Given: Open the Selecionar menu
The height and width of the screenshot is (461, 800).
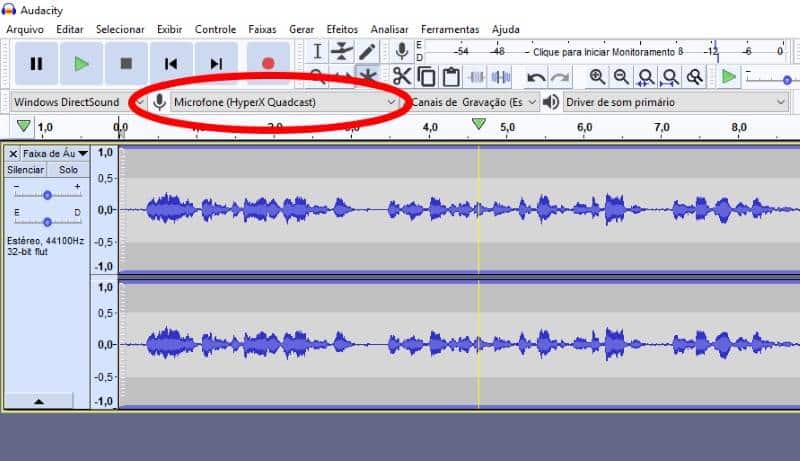Looking at the screenshot, I should [x=120, y=30].
